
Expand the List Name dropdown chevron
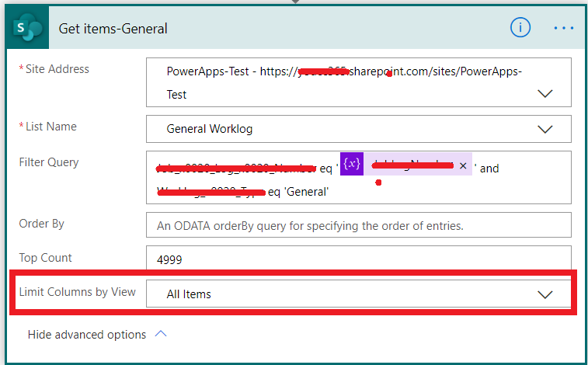[545, 129]
